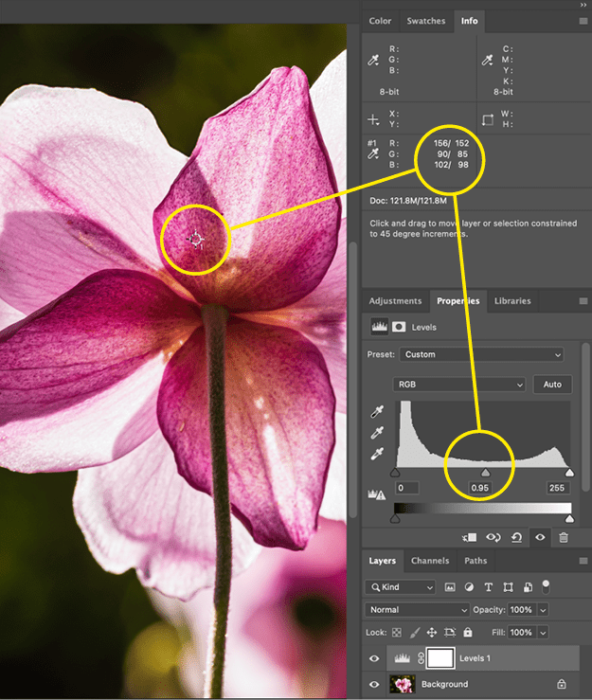Clip the Levels adjustment to the layer below
592x700 pixels.
(x=470, y=537)
